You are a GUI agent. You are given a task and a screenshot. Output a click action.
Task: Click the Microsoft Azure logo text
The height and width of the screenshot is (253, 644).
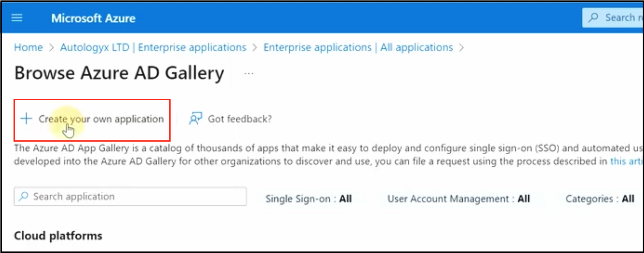pyautogui.click(x=93, y=18)
